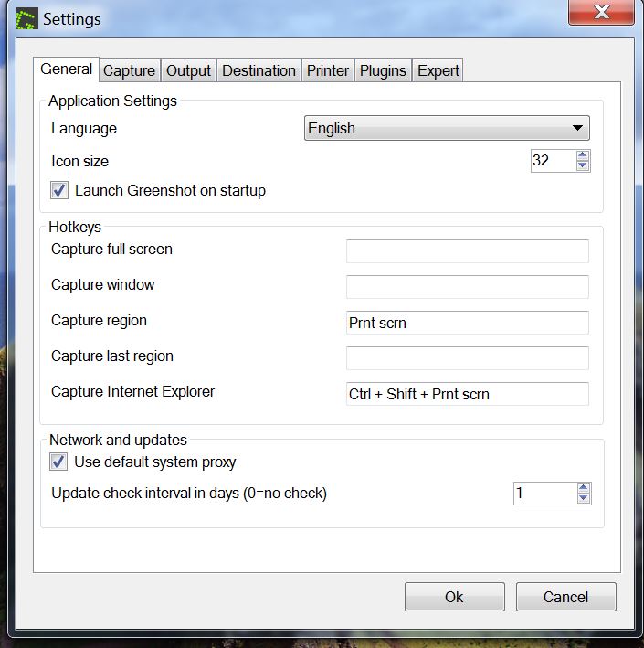Increase update check interval days
The width and height of the screenshot is (644, 648).
coord(584,488)
